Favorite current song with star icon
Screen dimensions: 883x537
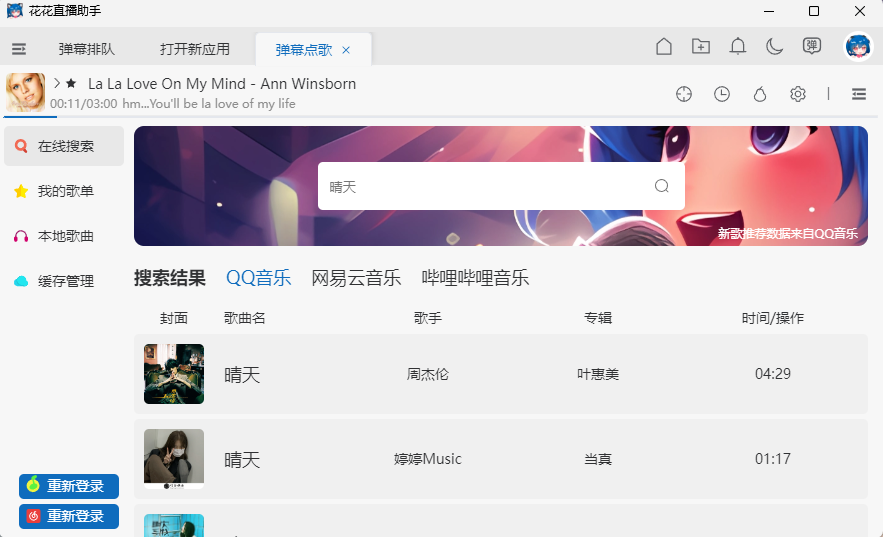pos(71,83)
